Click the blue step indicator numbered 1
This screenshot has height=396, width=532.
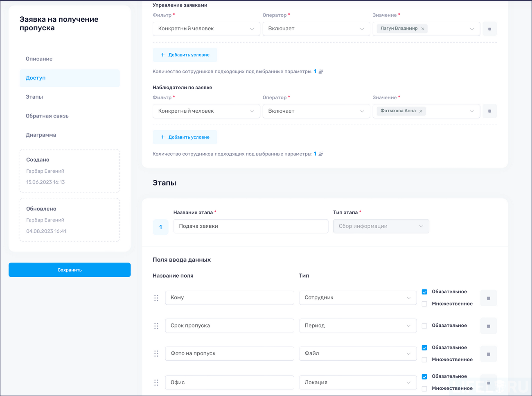coord(160,227)
